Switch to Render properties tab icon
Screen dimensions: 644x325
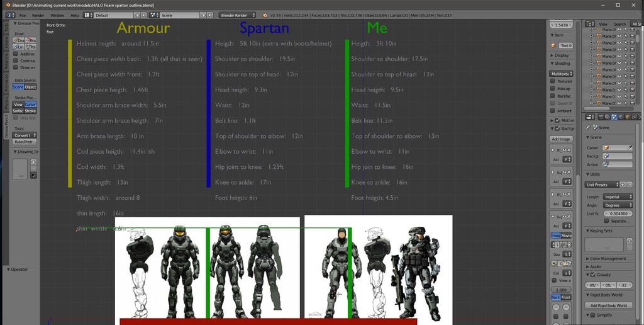pos(601,117)
